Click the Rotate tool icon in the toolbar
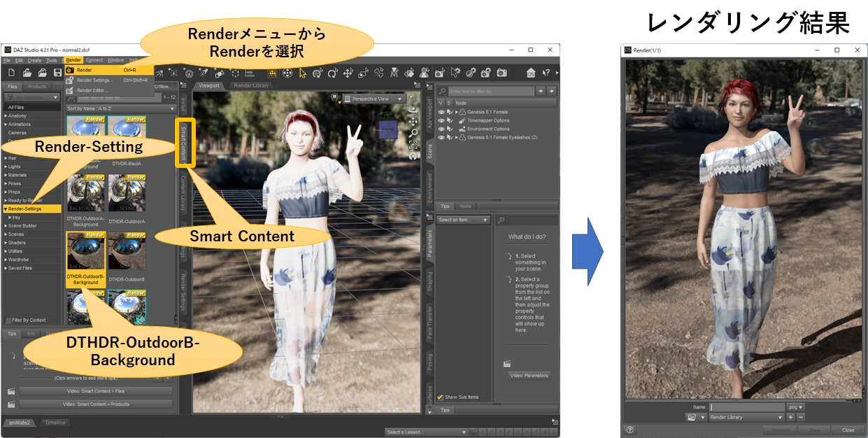The image size is (868, 438). [x=333, y=73]
